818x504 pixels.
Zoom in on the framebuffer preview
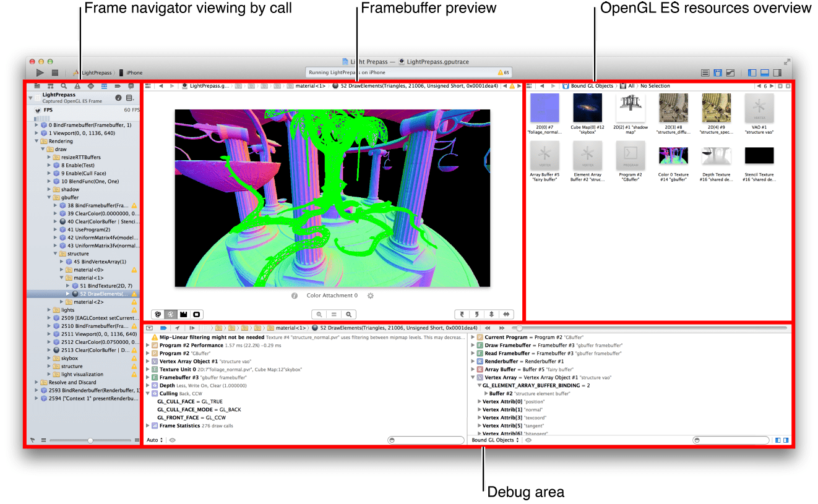pos(348,314)
